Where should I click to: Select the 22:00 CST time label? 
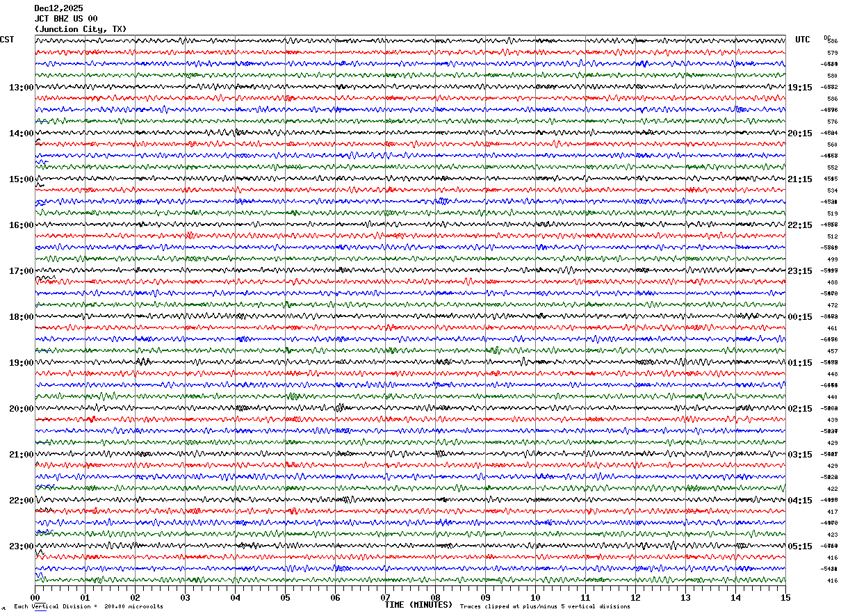coord(21,501)
